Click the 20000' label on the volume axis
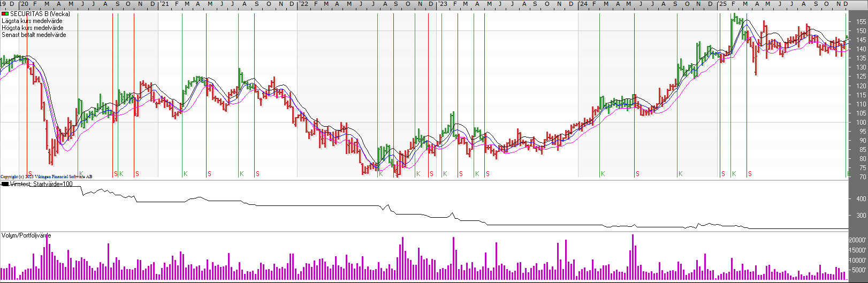Image resolution: width=868 pixels, height=283 pixels. click(x=858, y=241)
